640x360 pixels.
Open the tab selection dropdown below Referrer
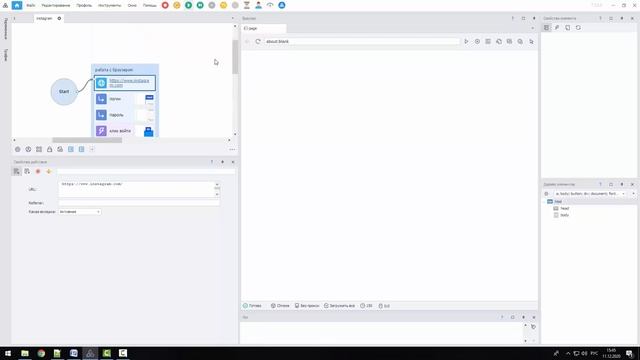80,212
